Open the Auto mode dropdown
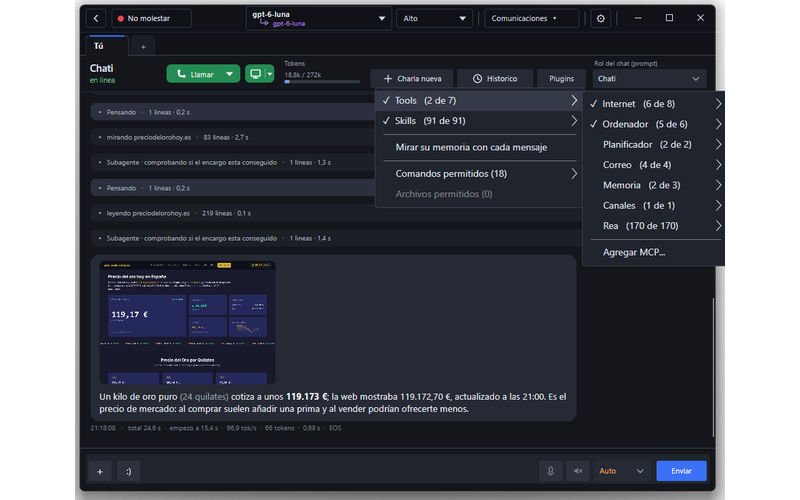Screen dimensions: 800x500 click(x=621, y=471)
